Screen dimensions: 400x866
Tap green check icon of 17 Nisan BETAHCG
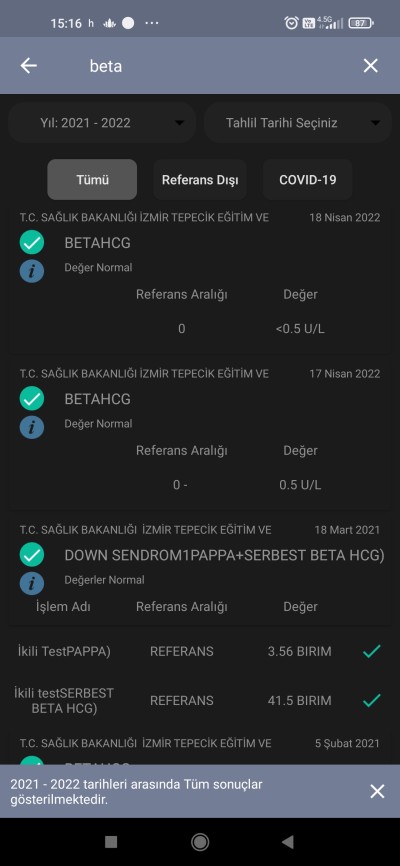tap(31, 399)
